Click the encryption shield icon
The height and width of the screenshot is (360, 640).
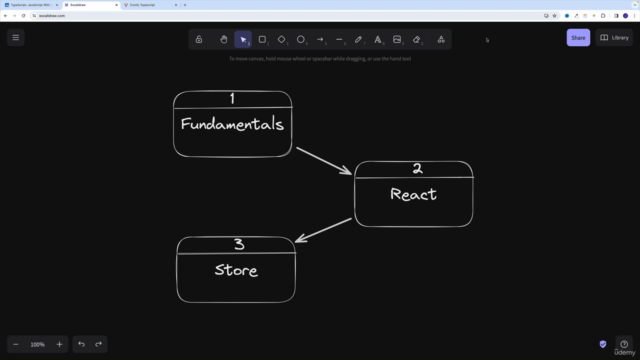(x=603, y=344)
